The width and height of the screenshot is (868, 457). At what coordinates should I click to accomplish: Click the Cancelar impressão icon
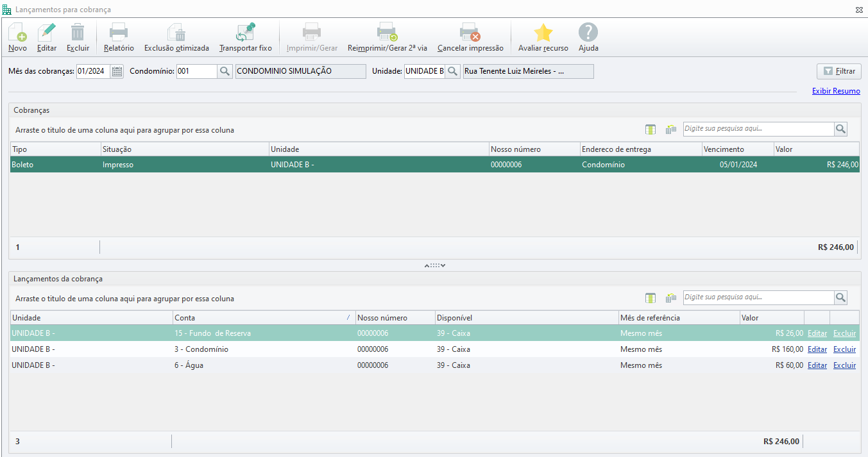470,32
